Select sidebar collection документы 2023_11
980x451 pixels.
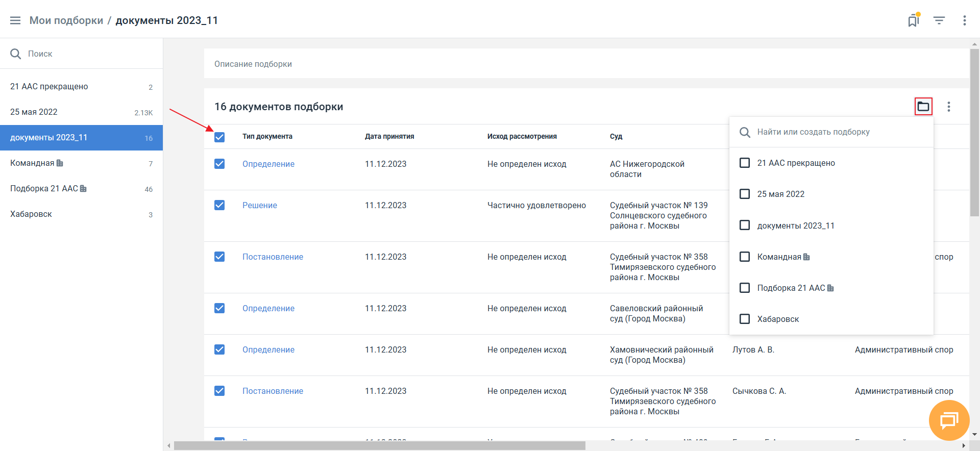(x=81, y=138)
